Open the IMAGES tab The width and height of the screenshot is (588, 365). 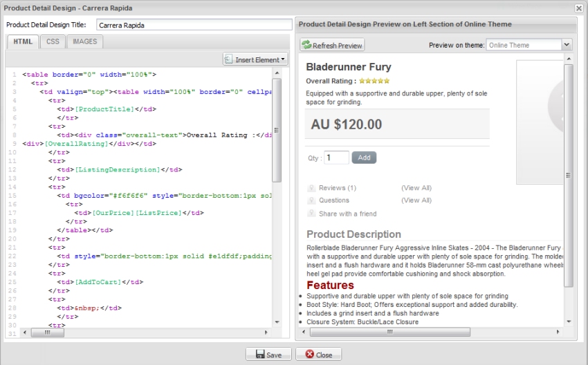pos(85,41)
